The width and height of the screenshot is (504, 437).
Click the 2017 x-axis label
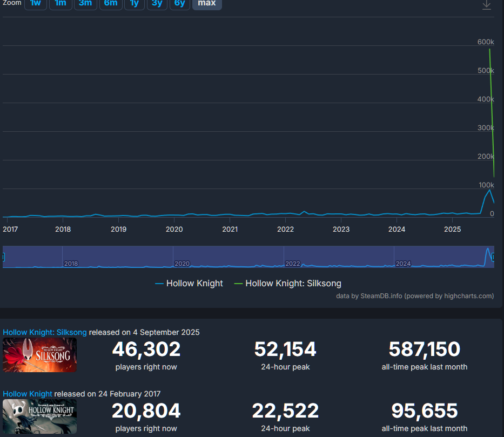pyautogui.click(x=10, y=230)
